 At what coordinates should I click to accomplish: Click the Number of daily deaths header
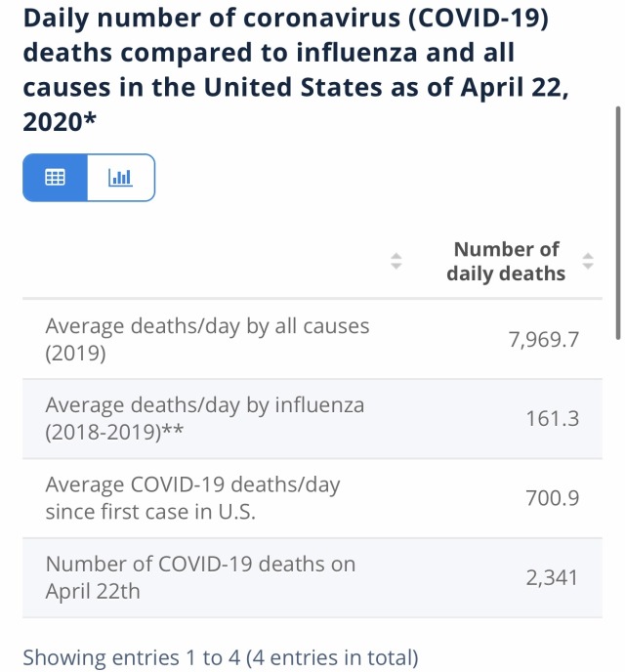tap(506, 261)
